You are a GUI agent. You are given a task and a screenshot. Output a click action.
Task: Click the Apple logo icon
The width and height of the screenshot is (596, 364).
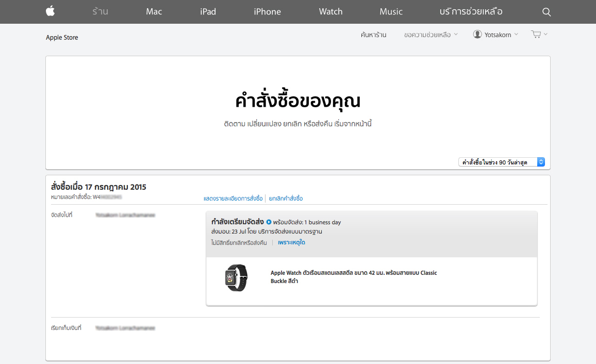pyautogui.click(x=50, y=11)
